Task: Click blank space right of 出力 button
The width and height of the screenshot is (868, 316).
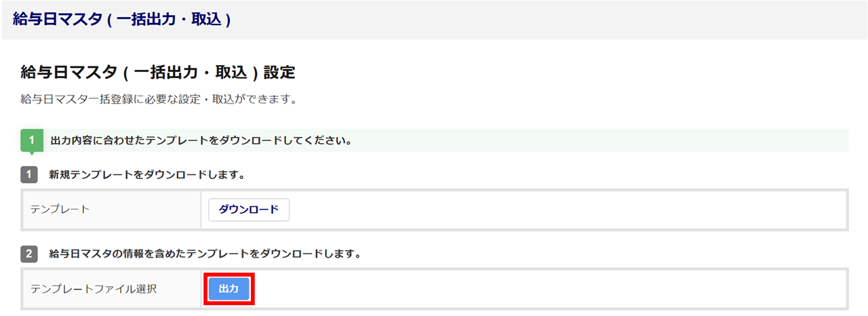Action: 542,289
